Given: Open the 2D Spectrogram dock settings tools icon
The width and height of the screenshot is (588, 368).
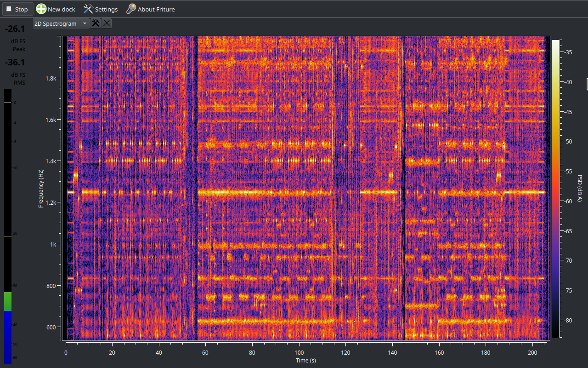Looking at the screenshot, I should (x=96, y=23).
